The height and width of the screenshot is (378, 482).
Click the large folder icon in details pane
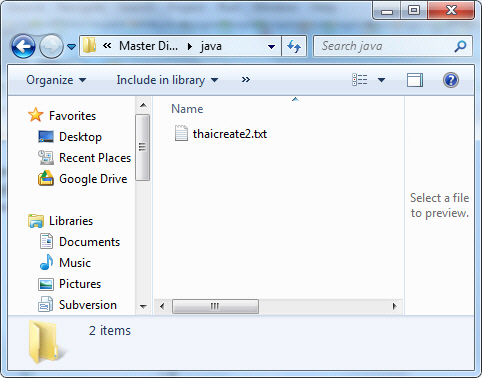tap(47, 342)
